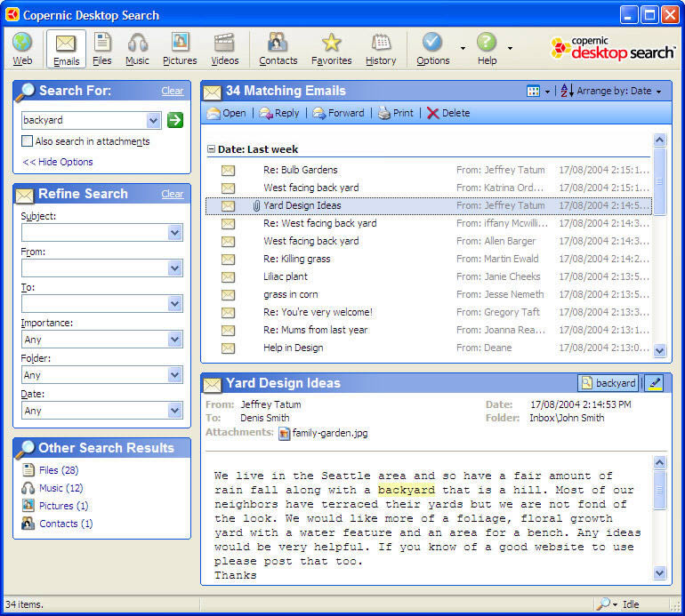Viewport: 685px width, 616px height.
Task: Open Help
Action: [x=487, y=49]
